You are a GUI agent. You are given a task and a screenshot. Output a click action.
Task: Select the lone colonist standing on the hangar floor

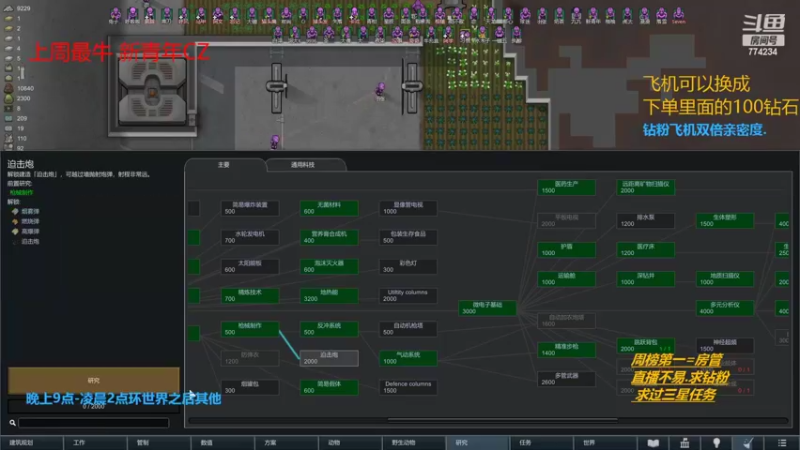click(380, 90)
